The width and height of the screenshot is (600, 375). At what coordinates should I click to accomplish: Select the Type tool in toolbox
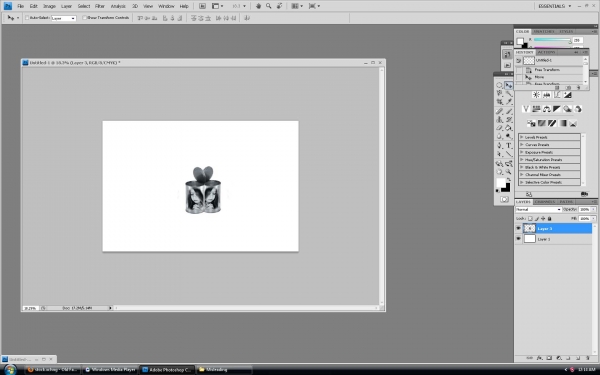click(x=509, y=145)
